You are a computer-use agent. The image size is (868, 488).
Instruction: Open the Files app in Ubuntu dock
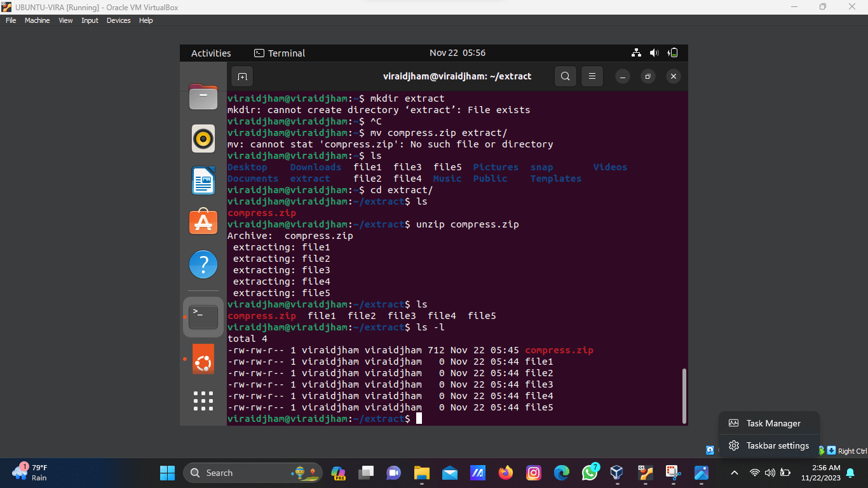(203, 97)
